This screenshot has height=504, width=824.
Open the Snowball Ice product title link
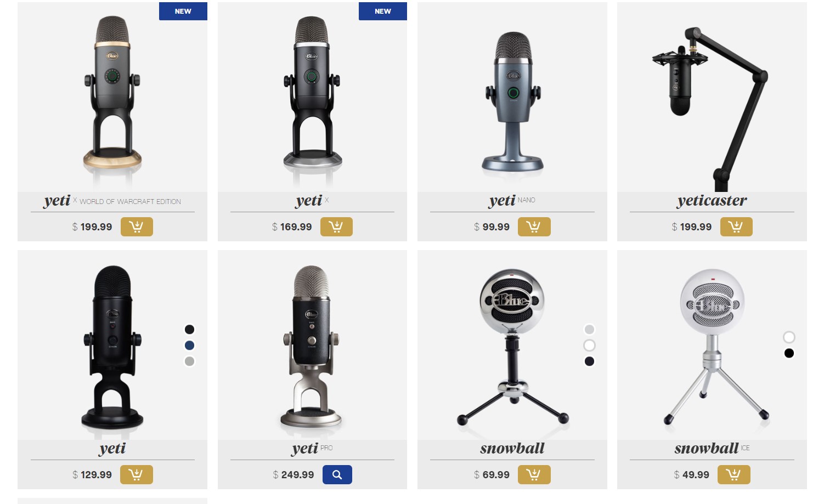tap(712, 449)
